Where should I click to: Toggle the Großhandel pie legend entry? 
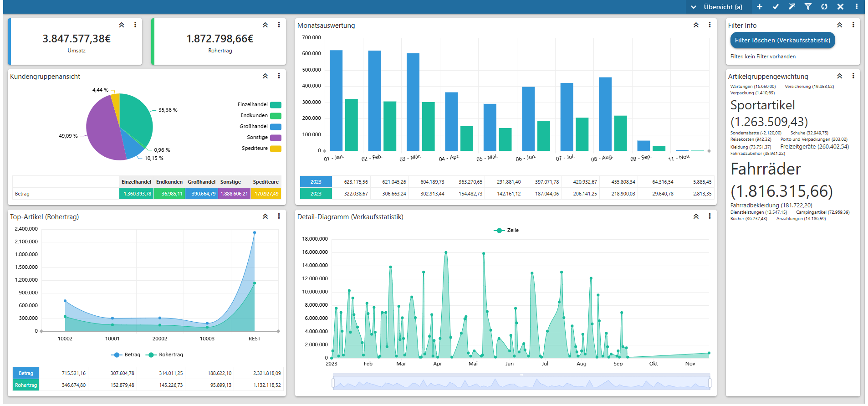[x=260, y=127]
